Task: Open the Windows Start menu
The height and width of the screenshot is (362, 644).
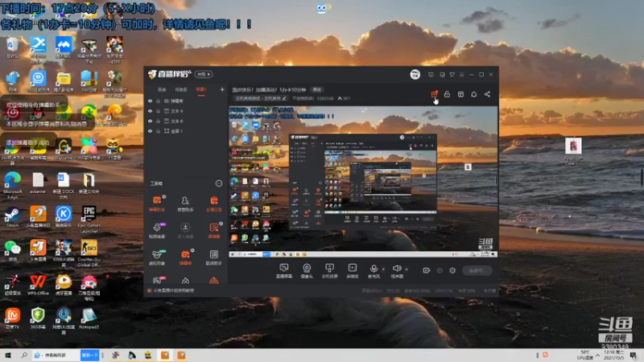Action: tap(7, 355)
